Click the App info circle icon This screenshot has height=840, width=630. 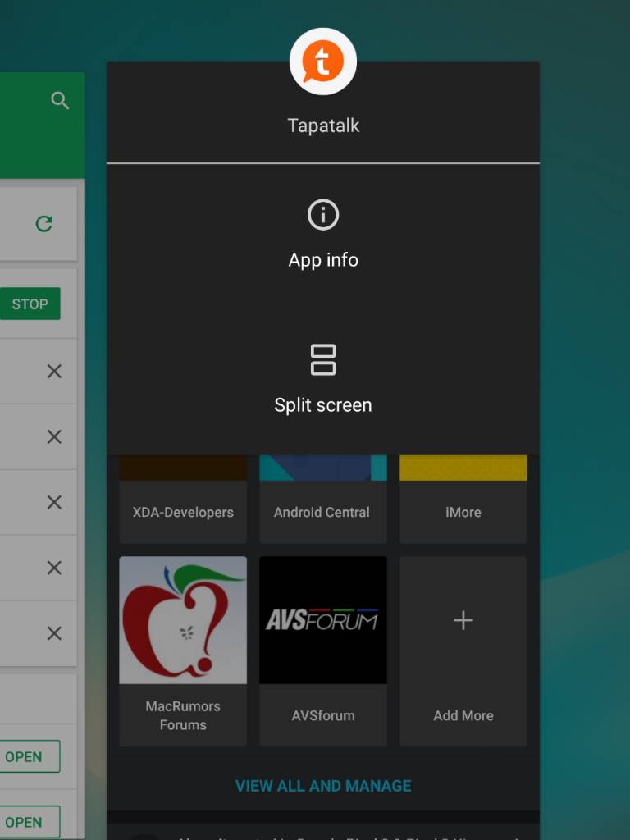323,215
